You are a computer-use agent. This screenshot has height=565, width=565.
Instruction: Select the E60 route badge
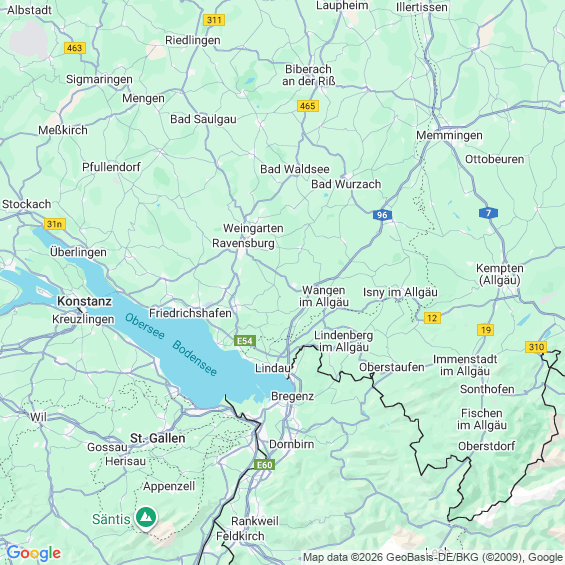(x=264, y=465)
